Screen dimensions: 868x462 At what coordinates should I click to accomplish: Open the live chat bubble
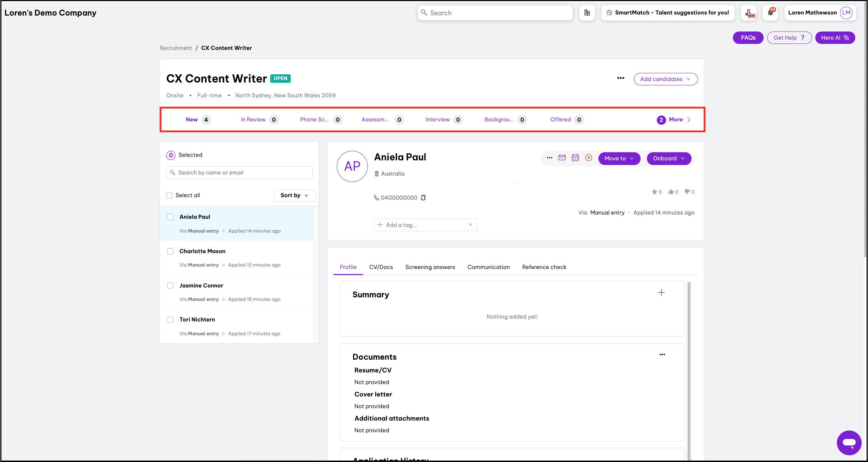(849, 443)
